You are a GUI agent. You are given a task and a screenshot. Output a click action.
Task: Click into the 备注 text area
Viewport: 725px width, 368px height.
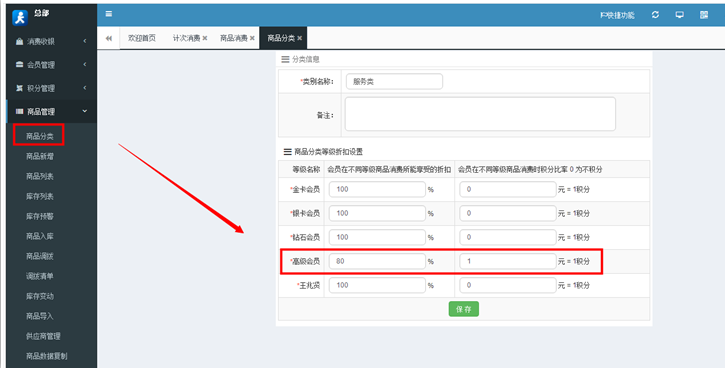(x=480, y=114)
